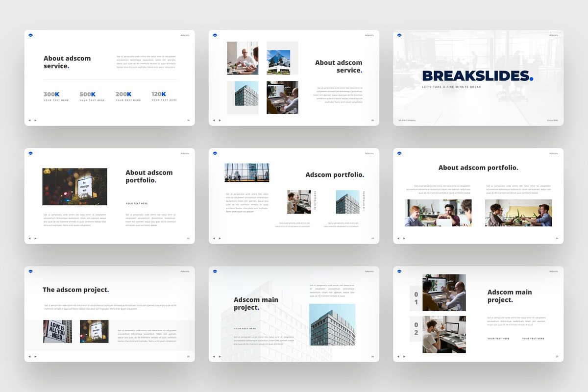The width and height of the screenshot is (588, 392).
Task: Click '1st Ads Company' on the Breakslides slide
Action: (x=407, y=120)
